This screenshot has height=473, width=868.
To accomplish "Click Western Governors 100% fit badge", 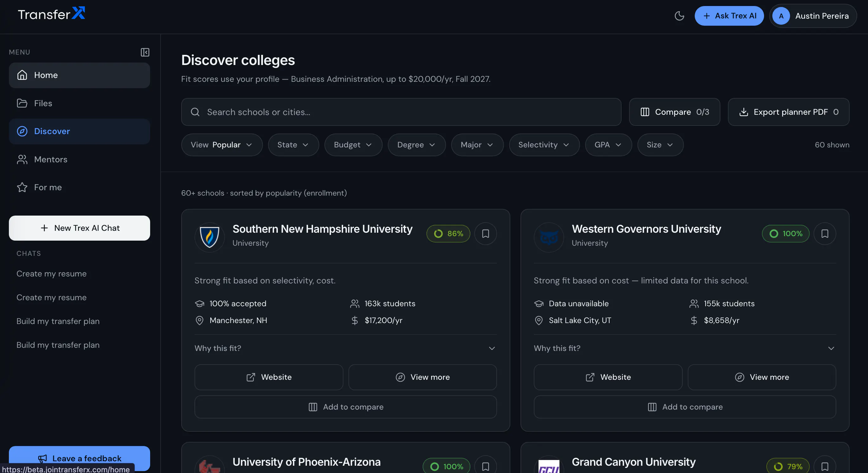I will [x=786, y=234].
